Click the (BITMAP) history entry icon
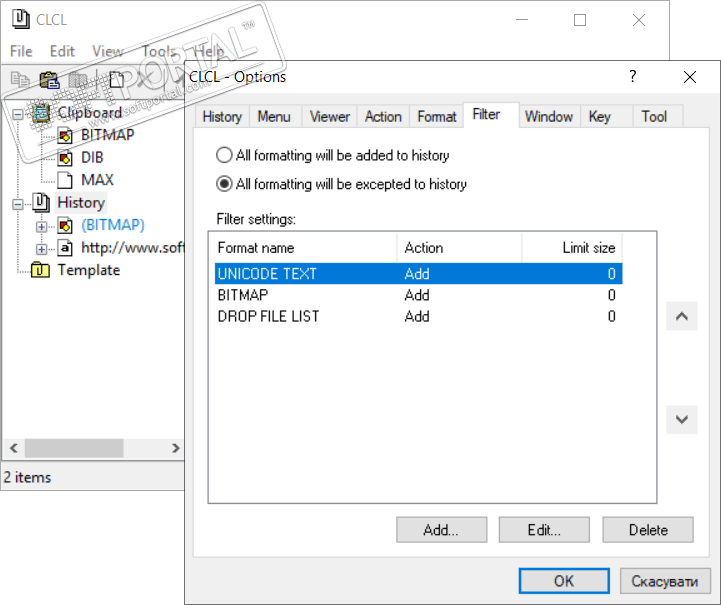The height and width of the screenshot is (605, 721). click(65, 225)
